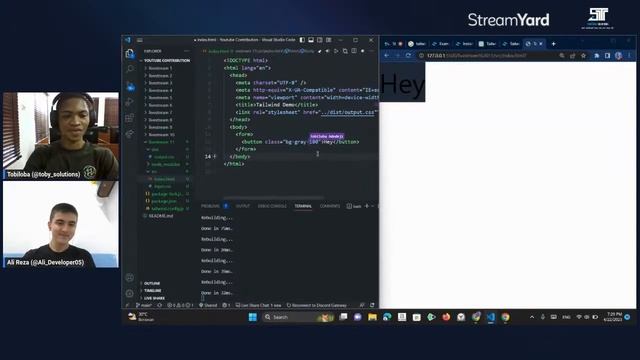Expand the Bootcamp 5 folder

click(160, 98)
